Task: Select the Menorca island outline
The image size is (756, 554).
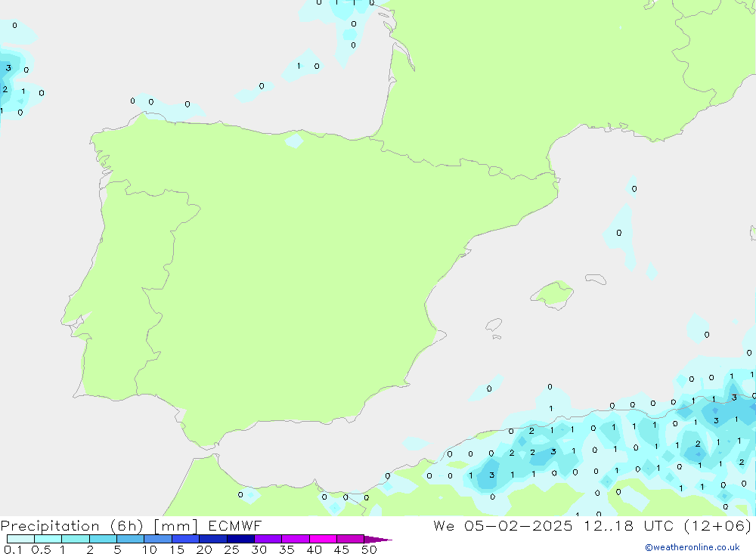Action: (x=596, y=279)
